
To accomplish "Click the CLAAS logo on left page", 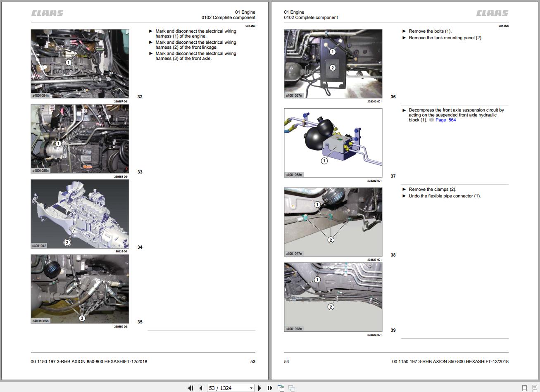I will (x=48, y=13).
